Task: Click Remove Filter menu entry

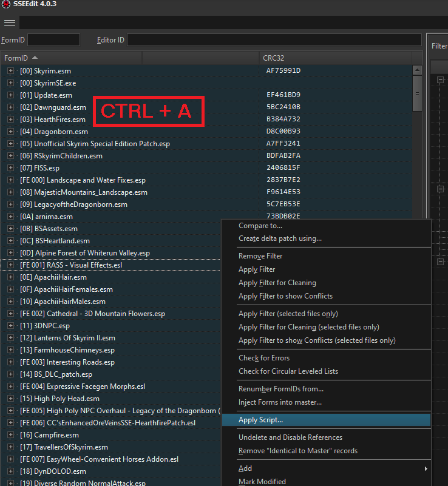Action: [327, 256]
